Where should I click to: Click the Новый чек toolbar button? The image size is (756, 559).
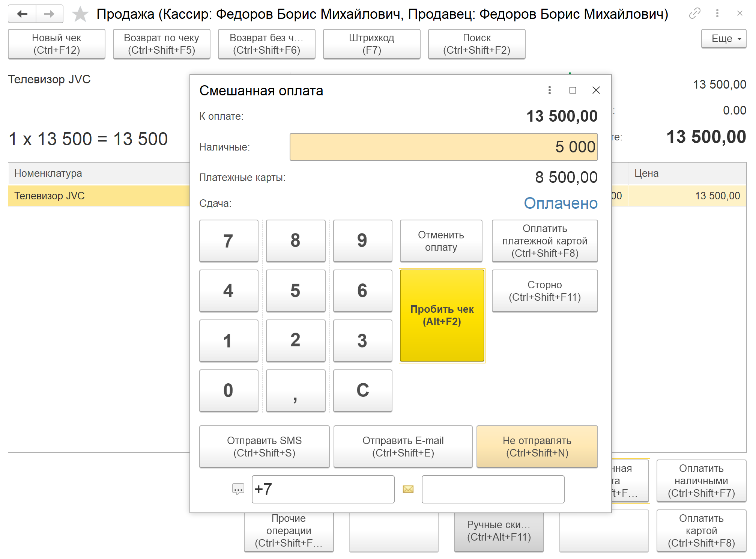point(57,44)
